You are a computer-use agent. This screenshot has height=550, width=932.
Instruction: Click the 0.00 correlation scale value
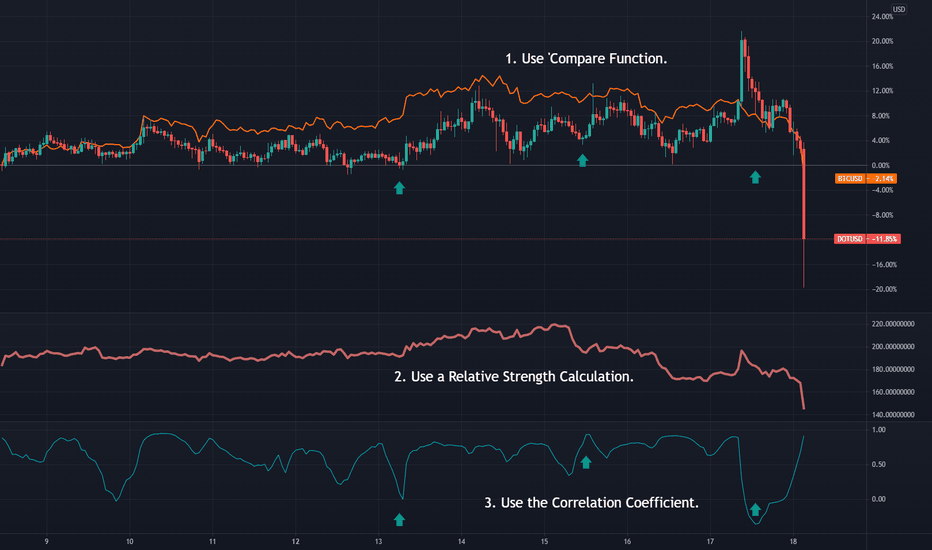[879, 499]
